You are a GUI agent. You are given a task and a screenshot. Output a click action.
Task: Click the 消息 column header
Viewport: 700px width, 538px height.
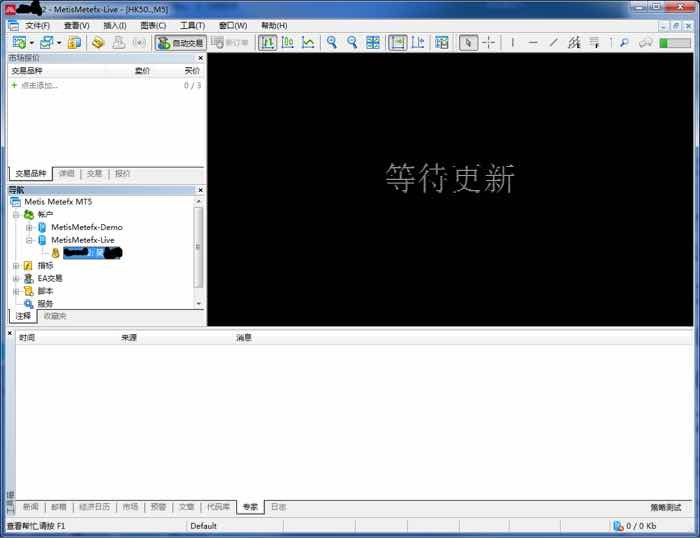pos(244,338)
